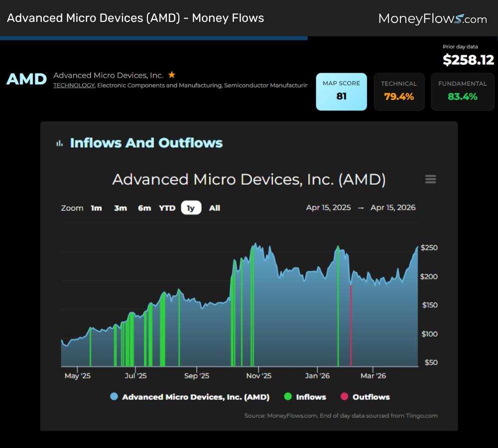Click the MoneyFlows.com logo

coord(432,19)
